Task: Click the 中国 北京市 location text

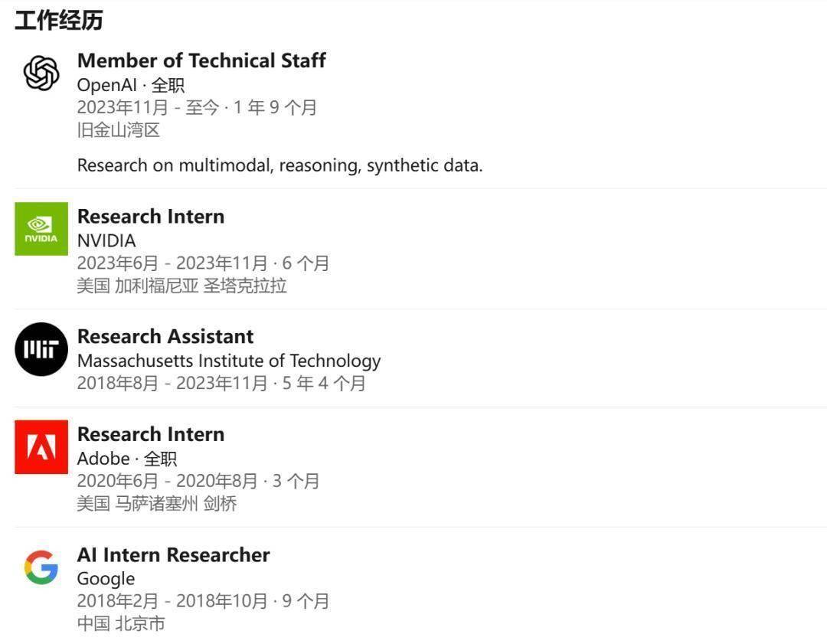Action: point(121,623)
